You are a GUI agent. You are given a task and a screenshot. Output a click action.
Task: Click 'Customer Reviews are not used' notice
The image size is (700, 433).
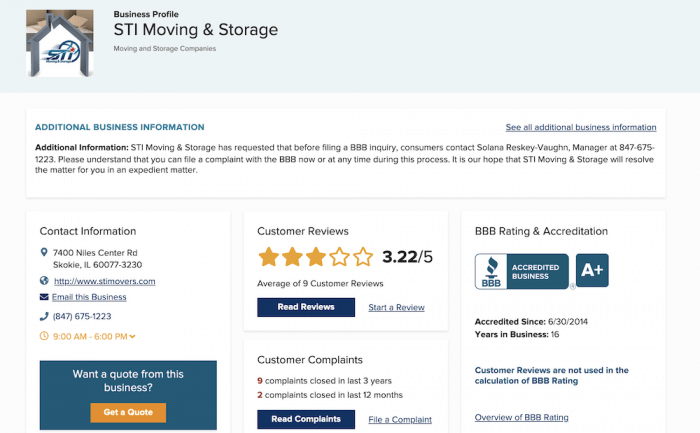pos(551,375)
